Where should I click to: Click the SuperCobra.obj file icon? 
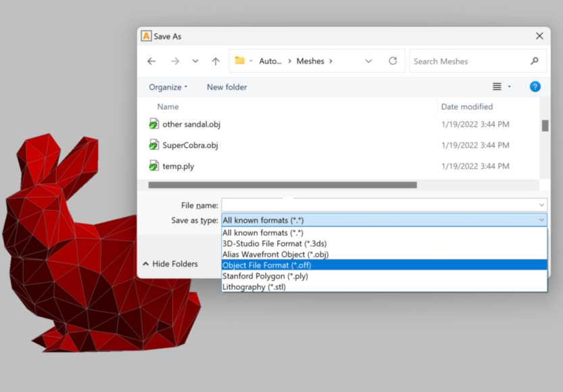(x=153, y=145)
